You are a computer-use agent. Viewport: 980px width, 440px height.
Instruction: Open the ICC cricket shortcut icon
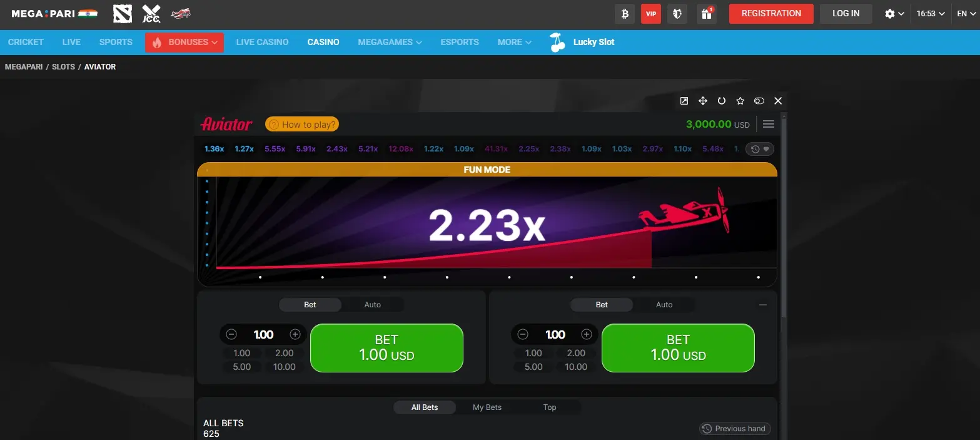tap(151, 13)
